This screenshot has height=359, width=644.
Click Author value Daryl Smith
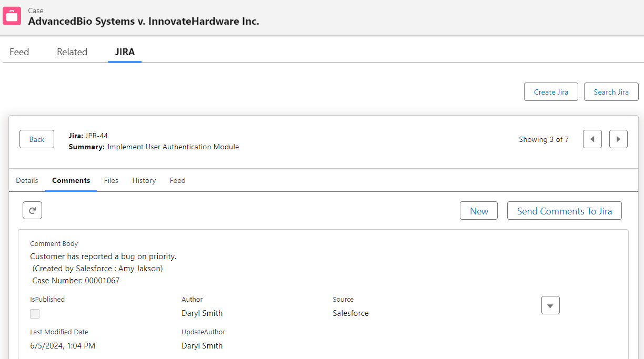(x=202, y=313)
